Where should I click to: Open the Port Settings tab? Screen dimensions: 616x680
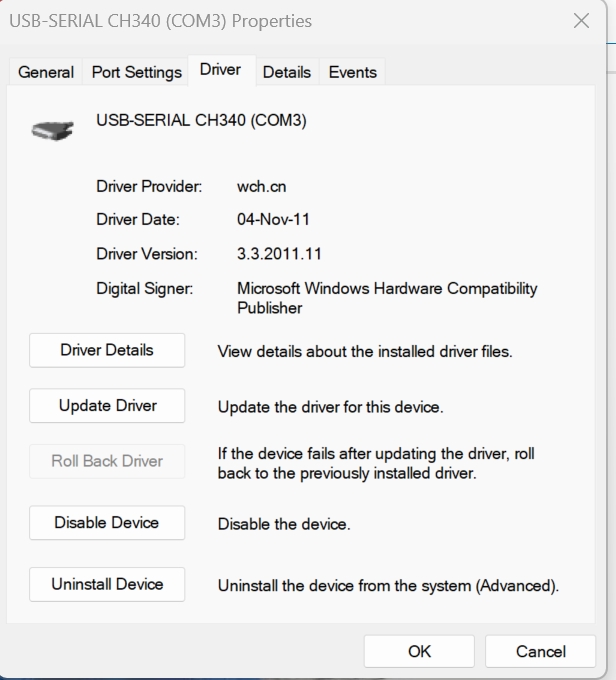point(137,72)
